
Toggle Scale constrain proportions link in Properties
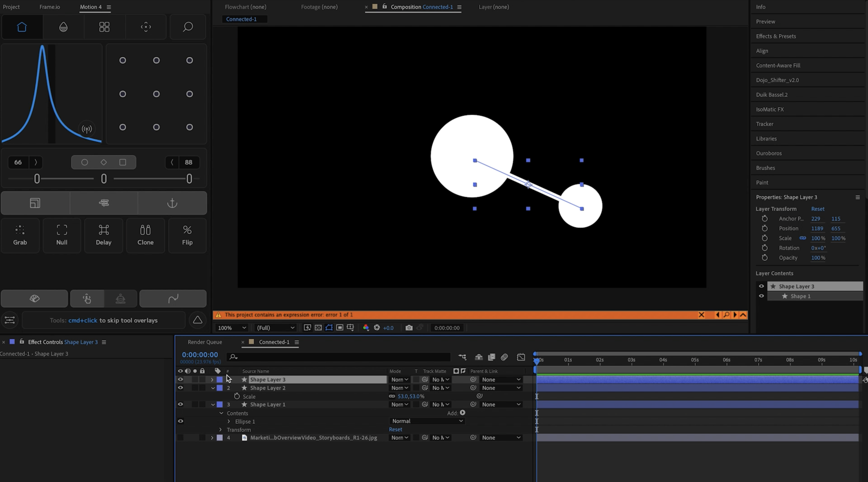(803, 238)
